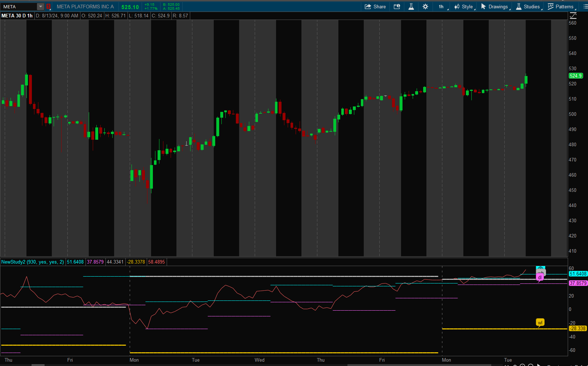The width and height of the screenshot is (588, 366).
Task: Click the study value 44.3341
Action: [115, 262]
